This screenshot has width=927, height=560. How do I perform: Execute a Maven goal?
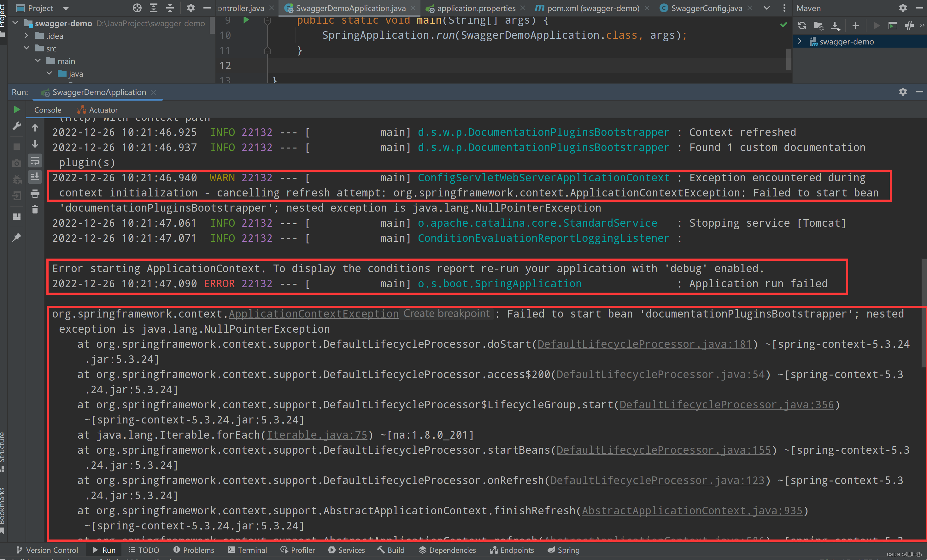click(892, 26)
